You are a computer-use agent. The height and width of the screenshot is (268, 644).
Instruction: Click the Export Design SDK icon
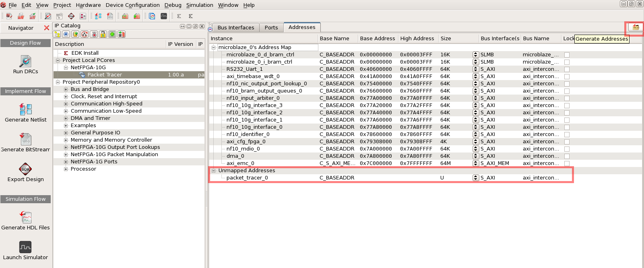pyautogui.click(x=25, y=169)
